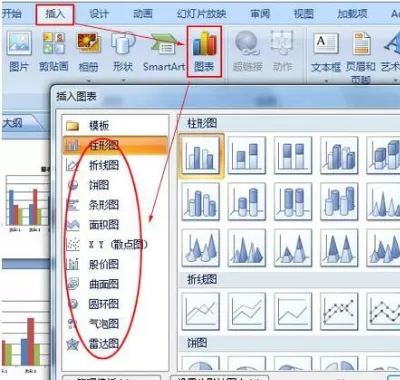Viewport: 400px width, 380px height.
Task: Open the 幻灯片放映 tab
Action: [x=201, y=14]
